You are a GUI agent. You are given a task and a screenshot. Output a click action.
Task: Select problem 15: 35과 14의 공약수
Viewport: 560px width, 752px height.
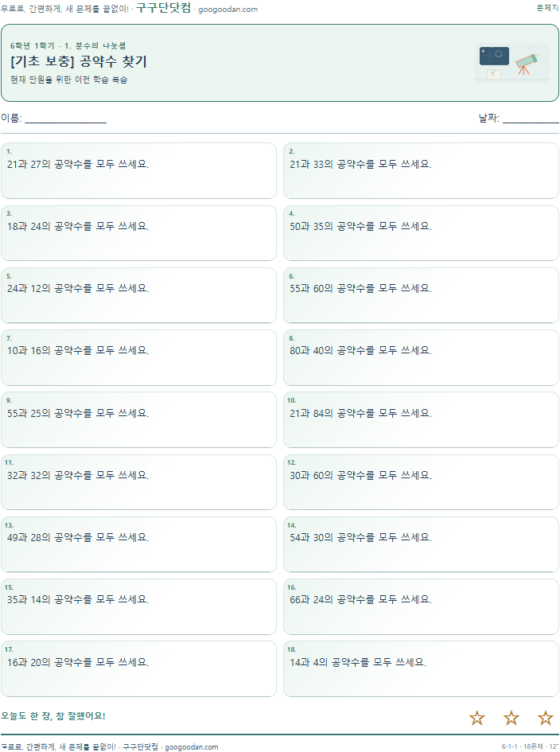pos(138,606)
